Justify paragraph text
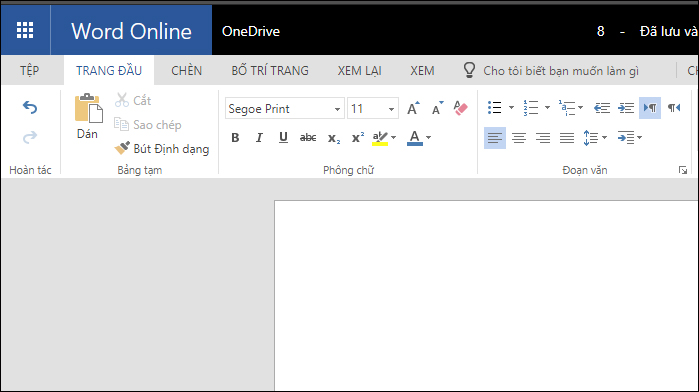Viewport: 699px width, 392px height. tap(567, 138)
